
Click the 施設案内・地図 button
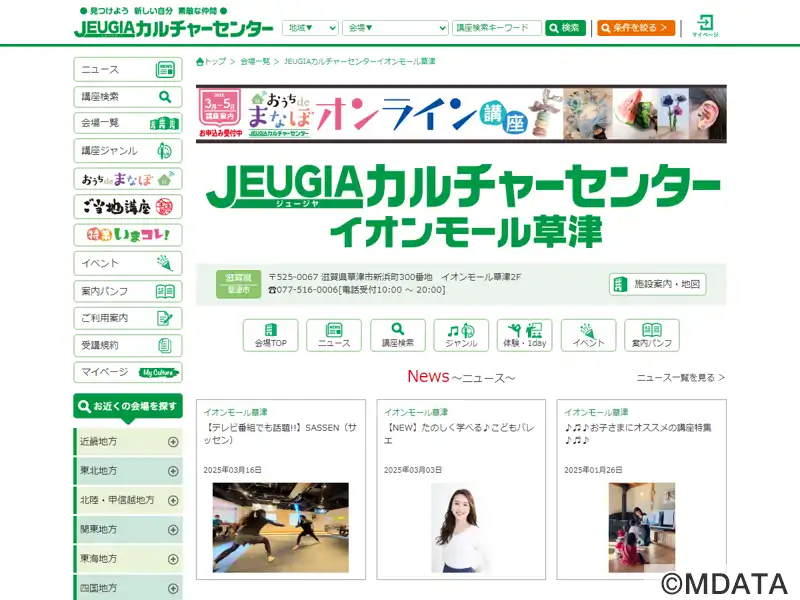(x=657, y=284)
